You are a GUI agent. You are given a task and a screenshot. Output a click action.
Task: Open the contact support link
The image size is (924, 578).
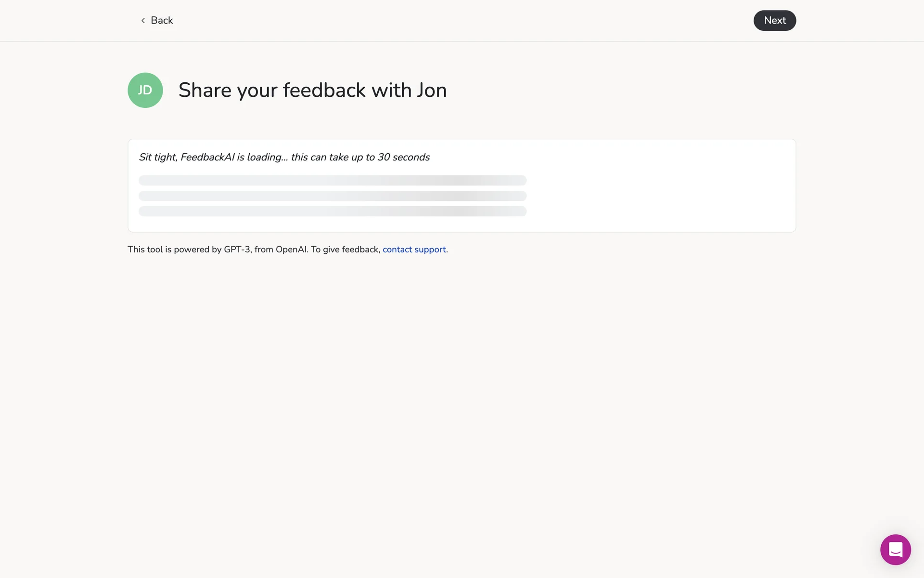tap(414, 250)
